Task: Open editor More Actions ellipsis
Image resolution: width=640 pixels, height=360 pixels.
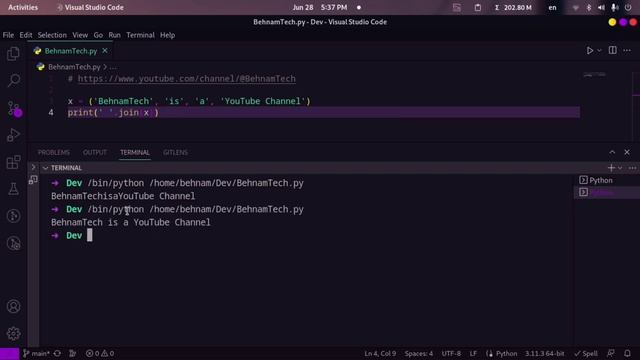Action: click(x=627, y=50)
